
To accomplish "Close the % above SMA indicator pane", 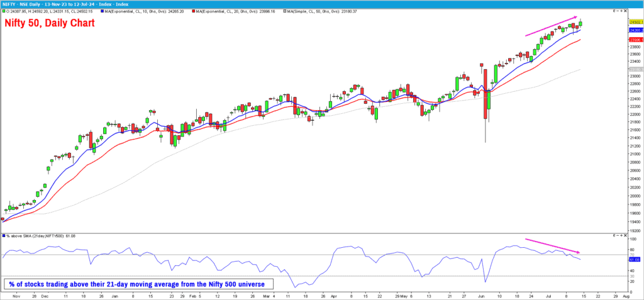I will click(626, 235).
